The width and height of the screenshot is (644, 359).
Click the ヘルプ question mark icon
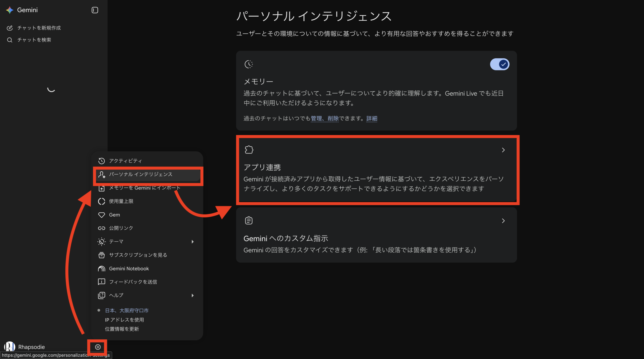[x=102, y=295]
